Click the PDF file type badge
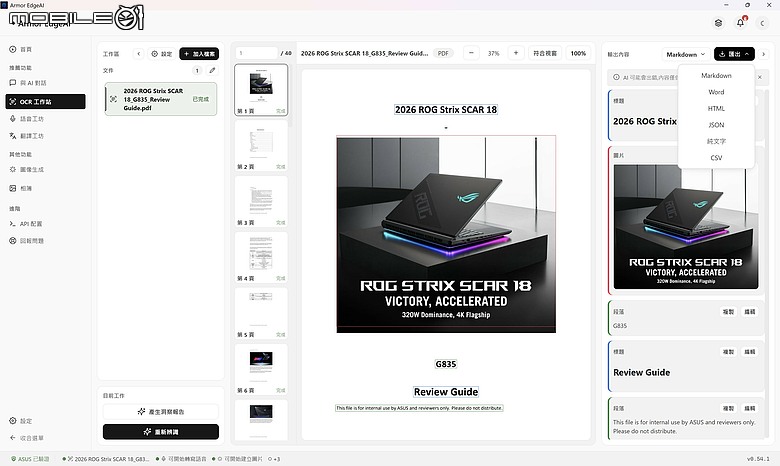The image size is (780, 466). [x=443, y=53]
